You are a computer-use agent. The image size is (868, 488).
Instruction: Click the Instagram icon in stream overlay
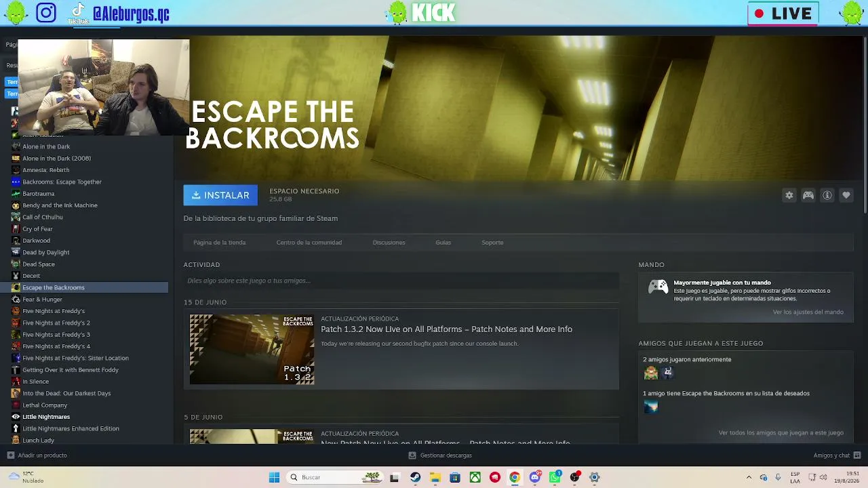pyautogui.click(x=46, y=13)
